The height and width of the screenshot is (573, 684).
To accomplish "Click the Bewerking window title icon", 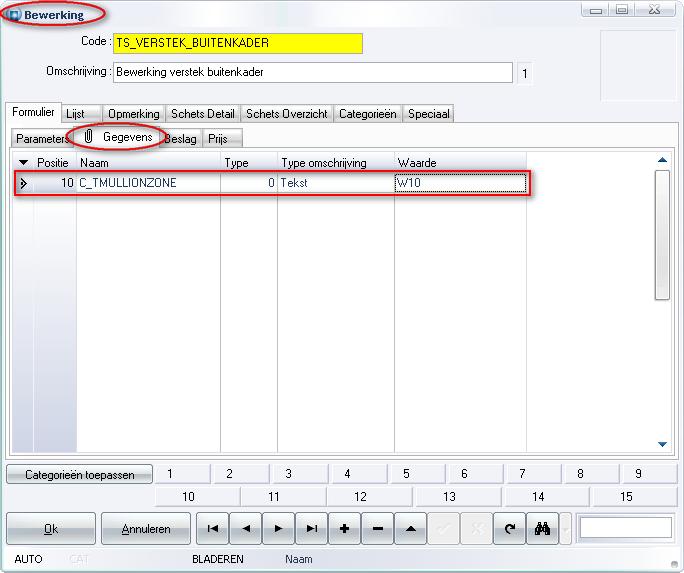I will pyautogui.click(x=14, y=15).
